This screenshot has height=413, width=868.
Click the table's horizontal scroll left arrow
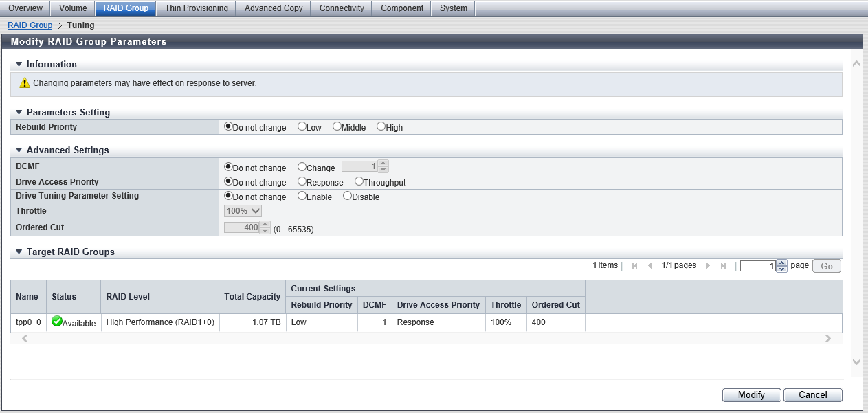25,338
